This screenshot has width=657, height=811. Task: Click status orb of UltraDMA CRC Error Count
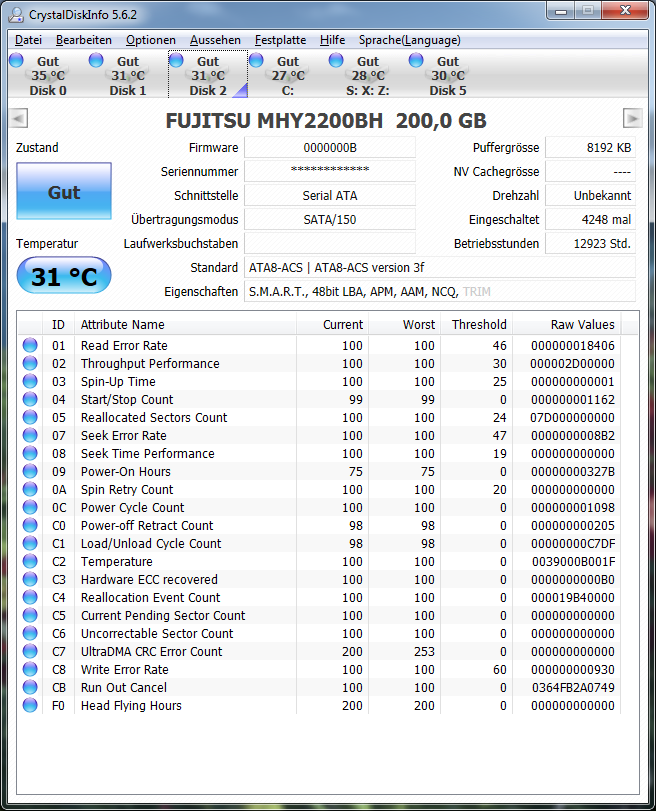click(x=30, y=651)
